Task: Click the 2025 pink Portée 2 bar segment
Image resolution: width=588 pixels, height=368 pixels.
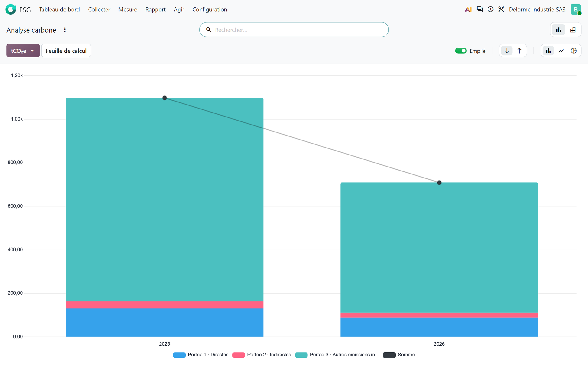Action: point(164,305)
